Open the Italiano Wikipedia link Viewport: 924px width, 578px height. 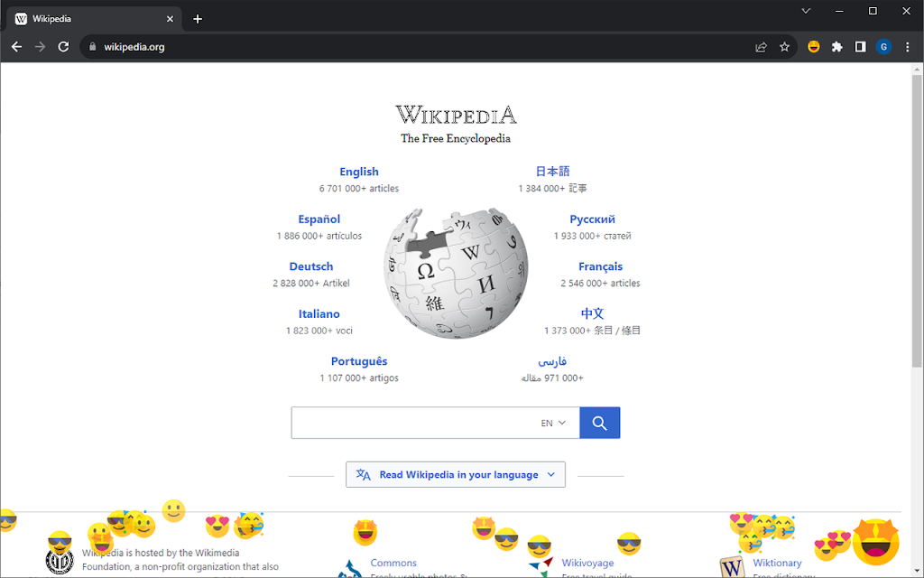pyautogui.click(x=319, y=313)
